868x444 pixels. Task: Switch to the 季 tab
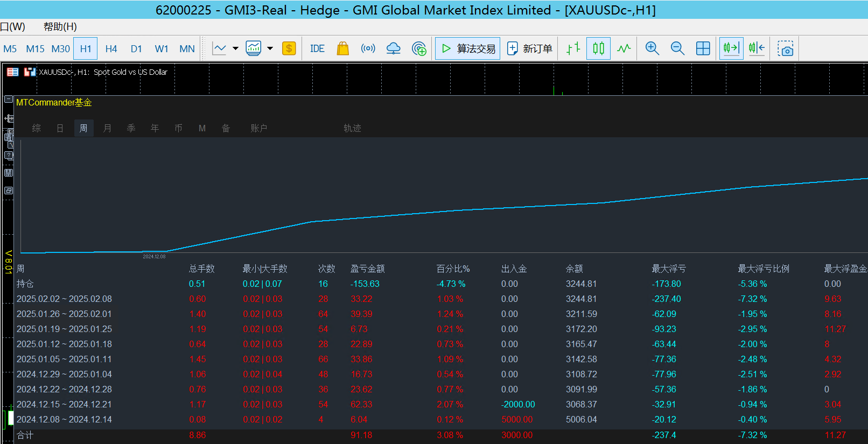pos(131,128)
